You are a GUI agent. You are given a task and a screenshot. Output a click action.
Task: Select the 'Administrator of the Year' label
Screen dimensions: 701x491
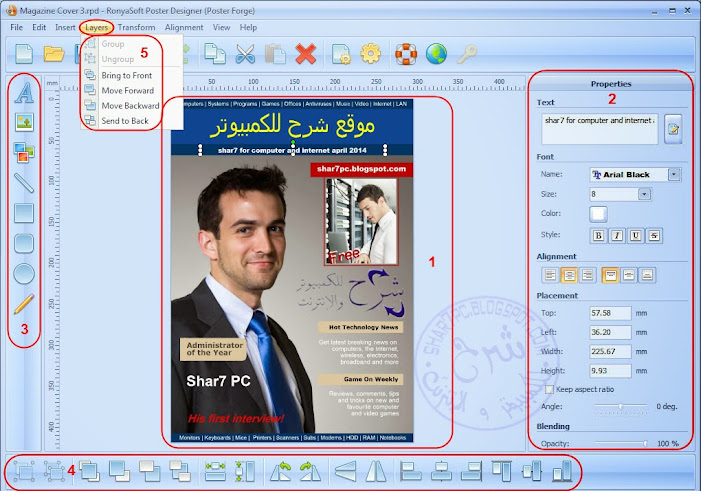pyautogui.click(x=214, y=349)
